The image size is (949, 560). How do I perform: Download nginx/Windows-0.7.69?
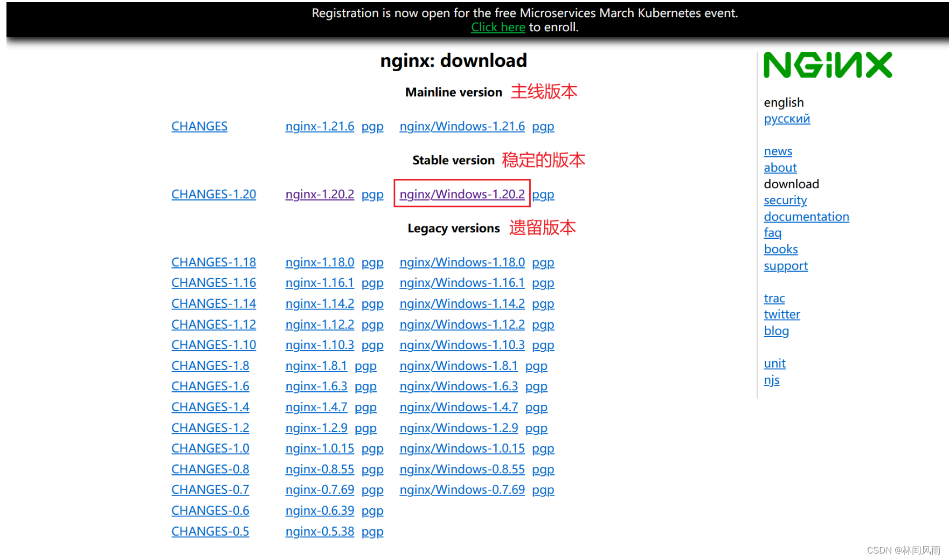462,489
